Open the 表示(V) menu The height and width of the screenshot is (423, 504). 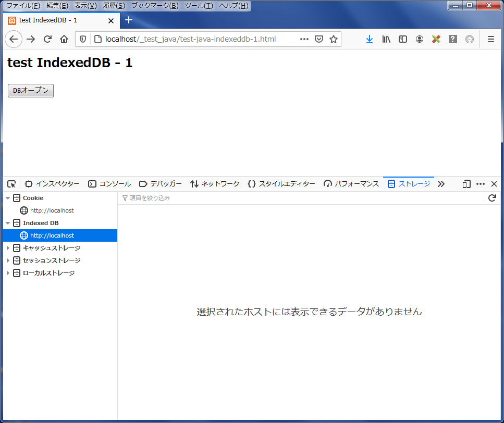click(x=85, y=6)
